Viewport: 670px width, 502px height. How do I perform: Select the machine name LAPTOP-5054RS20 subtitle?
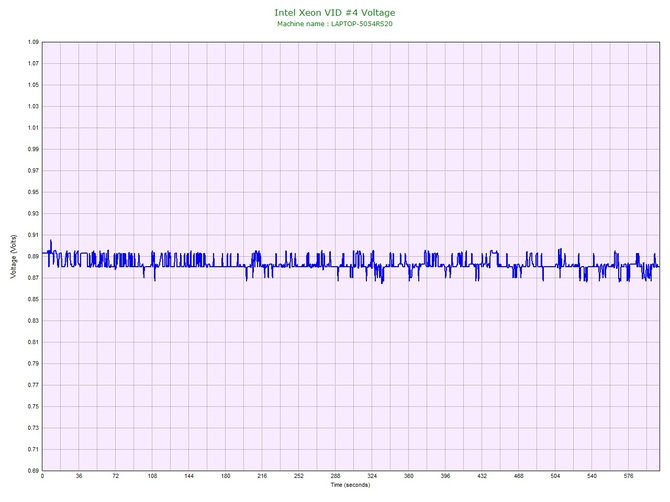click(x=334, y=24)
